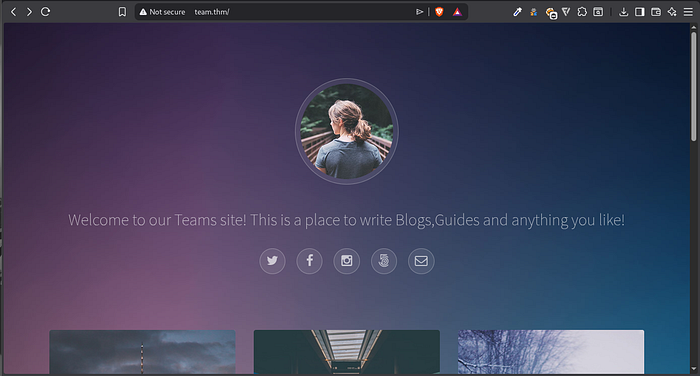Open the cookie editor extension icon
This screenshot has height=376, width=700.
coord(551,13)
